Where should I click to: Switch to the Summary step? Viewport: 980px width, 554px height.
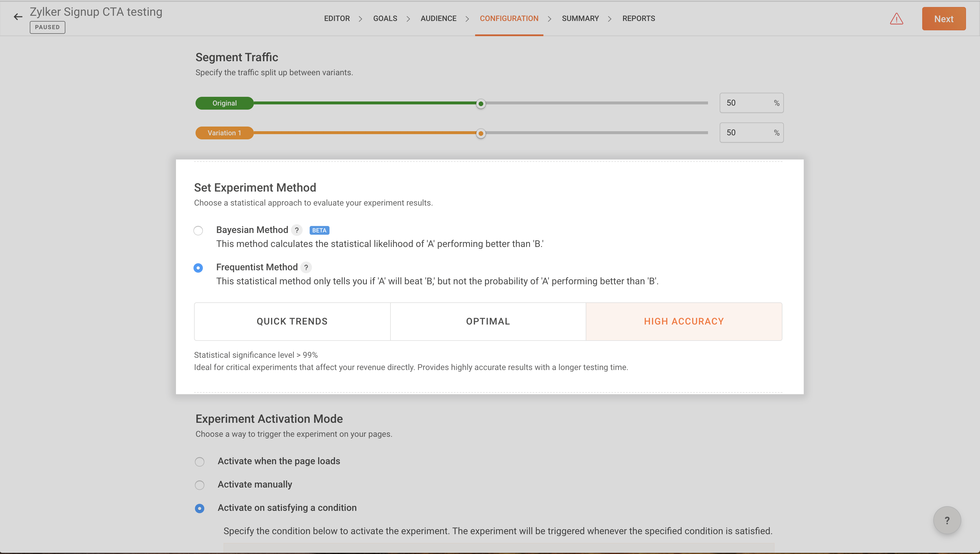[x=580, y=18]
